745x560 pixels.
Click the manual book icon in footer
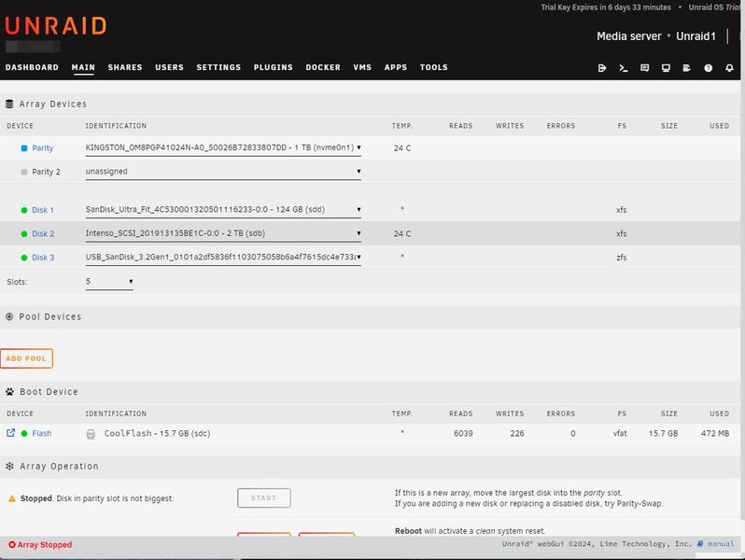pyautogui.click(x=700, y=544)
